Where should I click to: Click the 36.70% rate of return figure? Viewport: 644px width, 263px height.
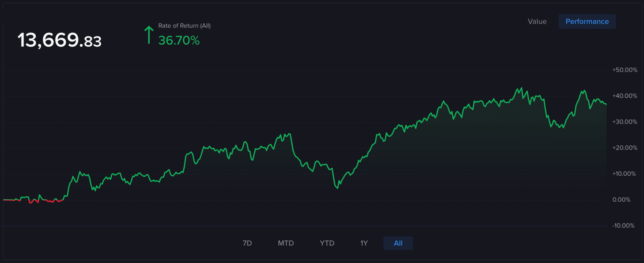(179, 41)
